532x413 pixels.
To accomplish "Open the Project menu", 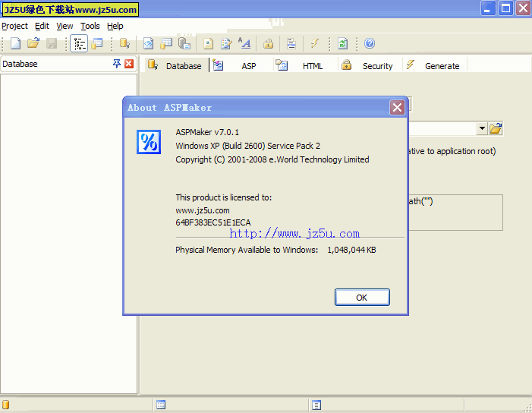I will [x=14, y=26].
